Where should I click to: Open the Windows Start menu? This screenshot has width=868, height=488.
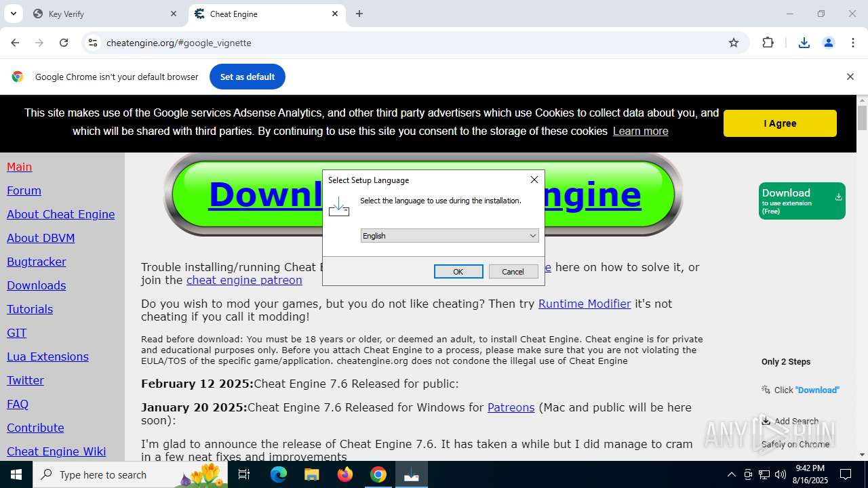click(16, 474)
